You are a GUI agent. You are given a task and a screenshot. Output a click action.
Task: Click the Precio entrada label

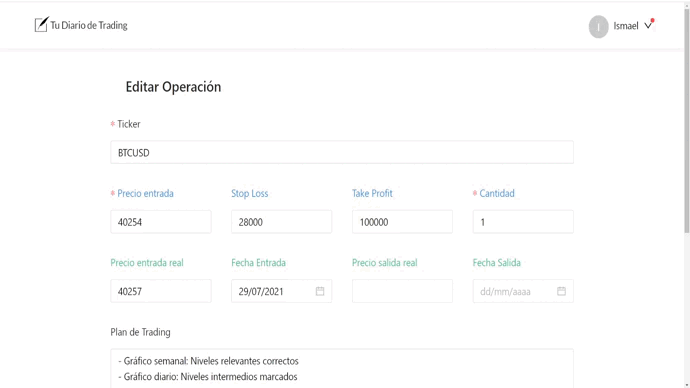(145, 194)
